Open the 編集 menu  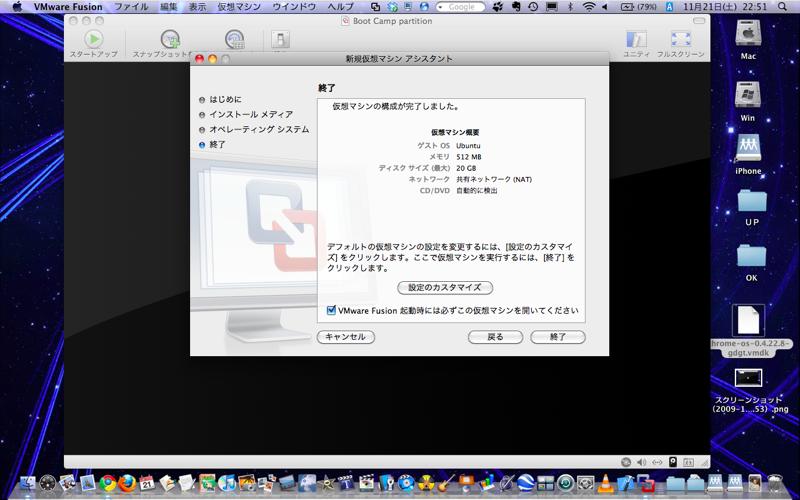click(x=169, y=7)
